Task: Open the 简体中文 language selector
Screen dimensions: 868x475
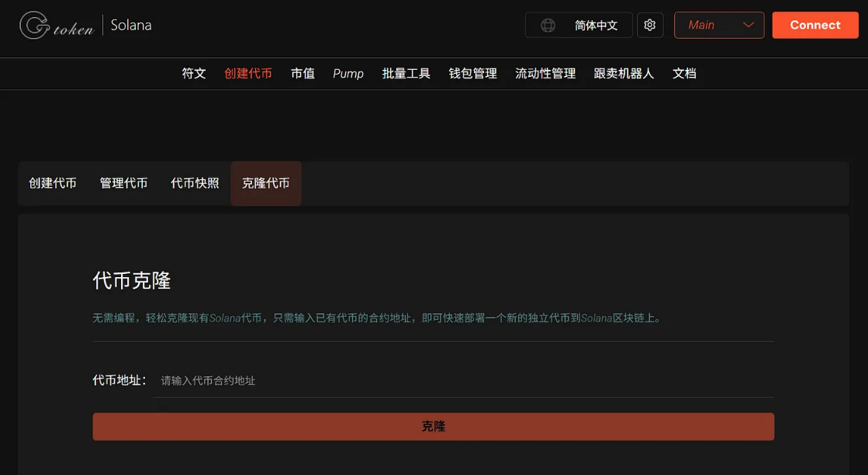Action: tap(579, 25)
